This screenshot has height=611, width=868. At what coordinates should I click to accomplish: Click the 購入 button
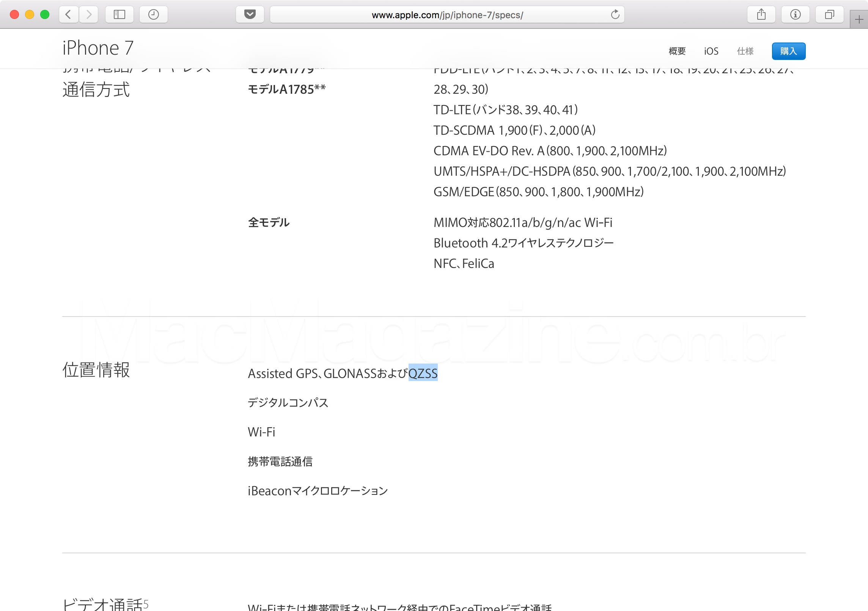pos(788,52)
